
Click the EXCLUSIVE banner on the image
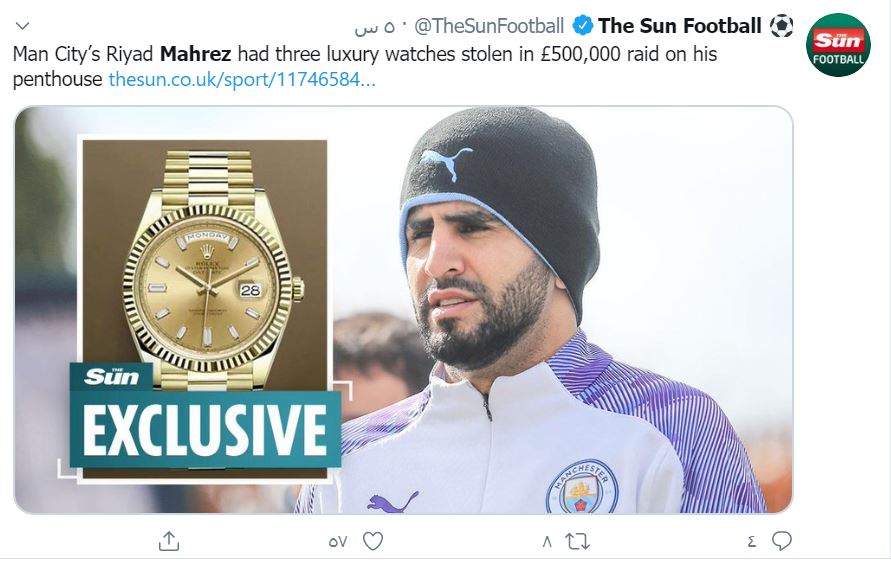pos(205,428)
